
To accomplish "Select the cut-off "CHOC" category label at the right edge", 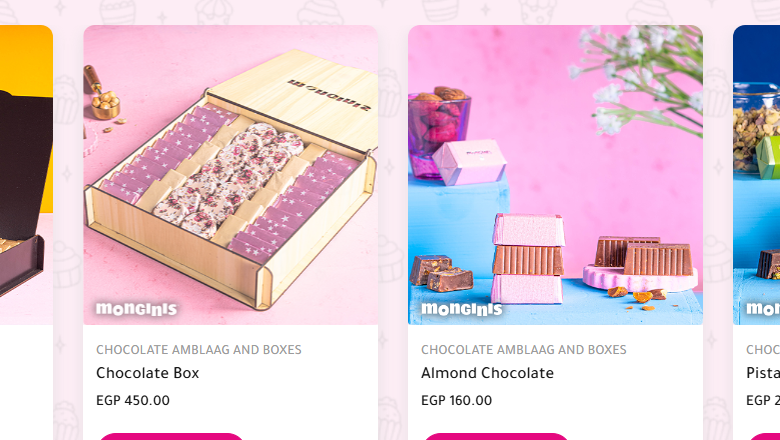I will pos(763,350).
